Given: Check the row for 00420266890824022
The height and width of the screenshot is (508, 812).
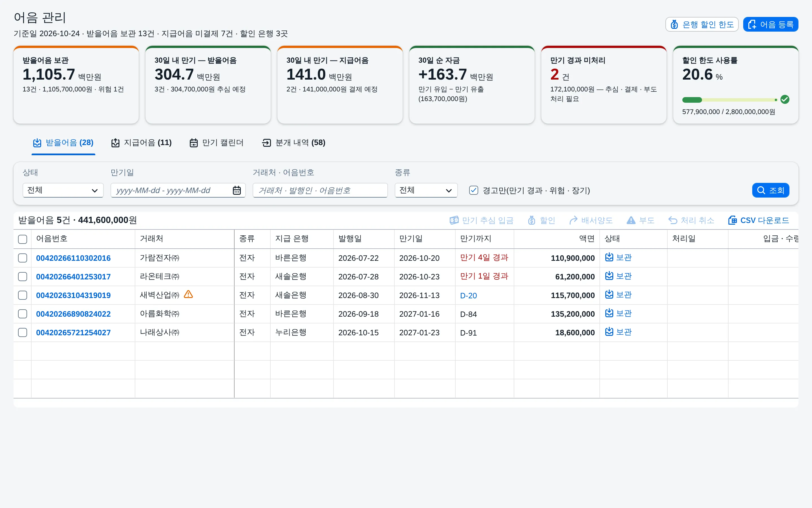Looking at the screenshot, I should click(x=23, y=314).
